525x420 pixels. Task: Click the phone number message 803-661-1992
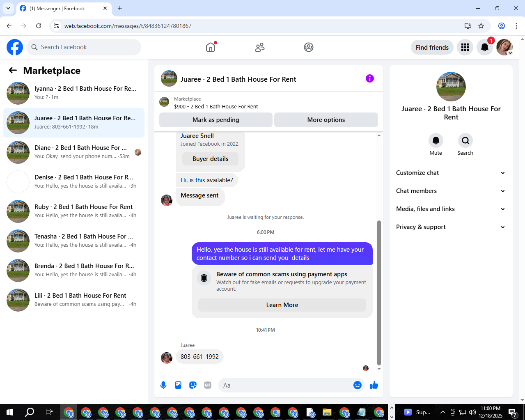click(199, 357)
